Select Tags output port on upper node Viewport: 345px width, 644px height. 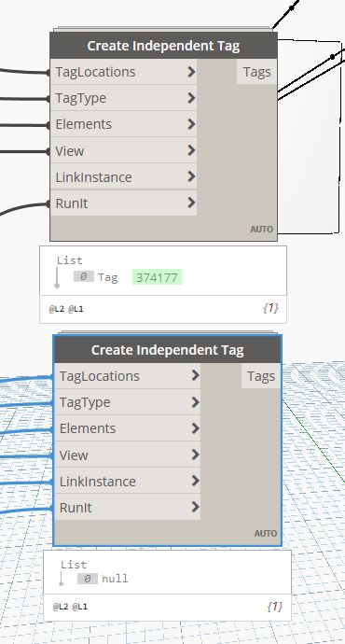[256, 72]
